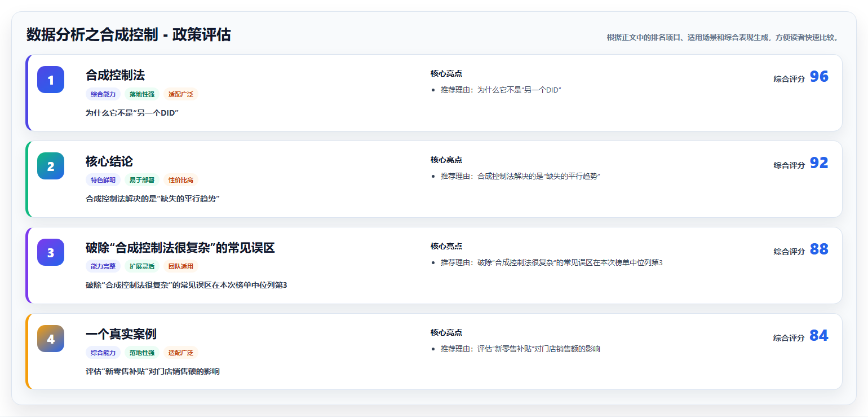868x417 pixels.
Task: Open the 破除"合成控制法很复杂"的常见误区 title
Action: [180, 248]
